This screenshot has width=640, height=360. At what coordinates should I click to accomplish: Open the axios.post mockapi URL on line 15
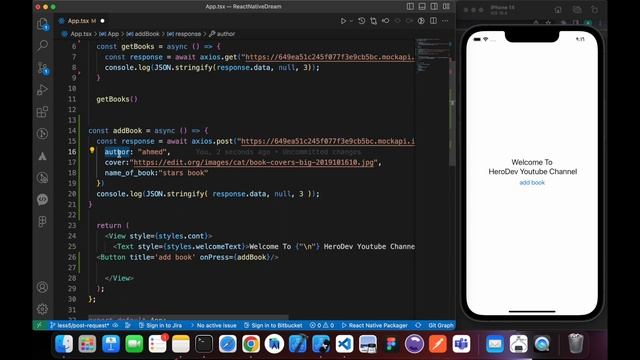pos(328,141)
